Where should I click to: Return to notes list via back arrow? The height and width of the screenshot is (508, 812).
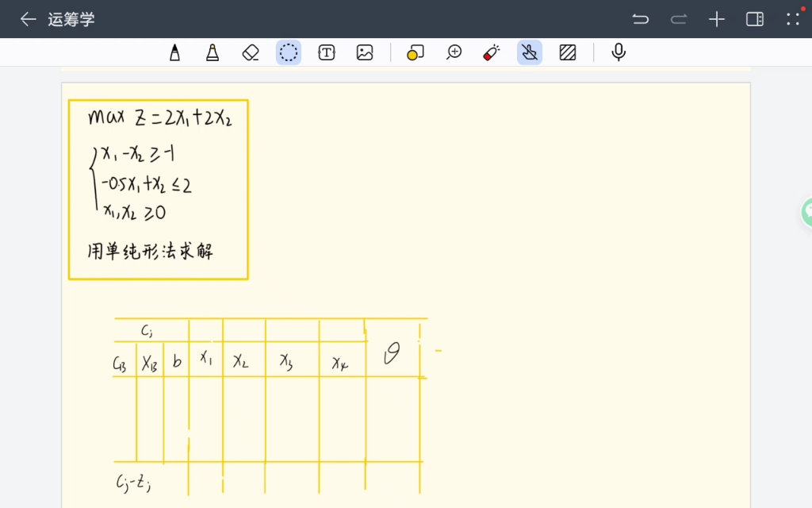pos(29,18)
